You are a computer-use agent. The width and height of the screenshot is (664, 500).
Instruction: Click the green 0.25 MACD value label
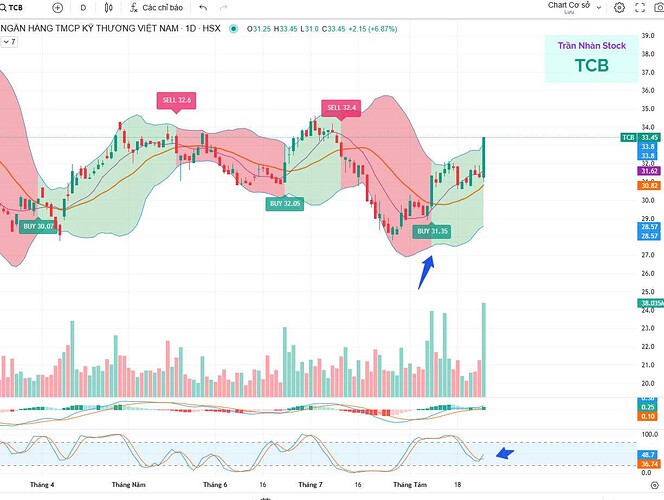click(648, 407)
